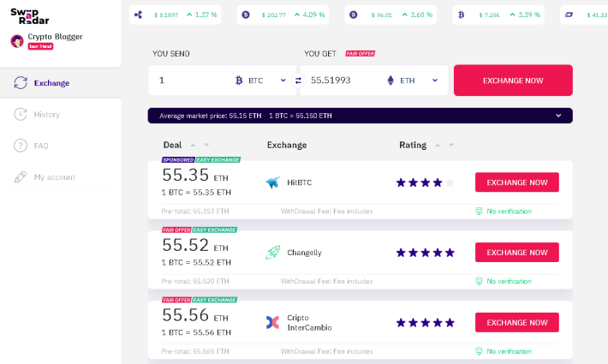Click the History clock icon
Viewport: 608px width, 364px height.
click(x=21, y=115)
